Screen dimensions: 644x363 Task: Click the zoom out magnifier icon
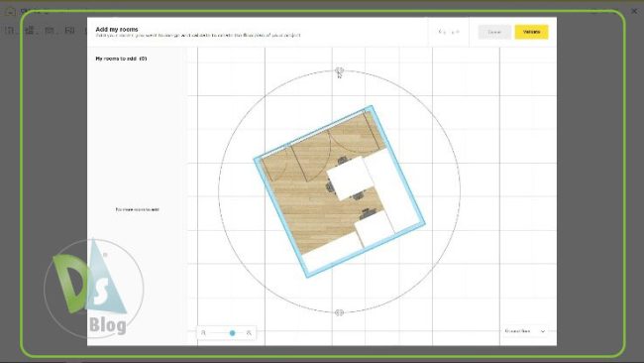point(203,333)
